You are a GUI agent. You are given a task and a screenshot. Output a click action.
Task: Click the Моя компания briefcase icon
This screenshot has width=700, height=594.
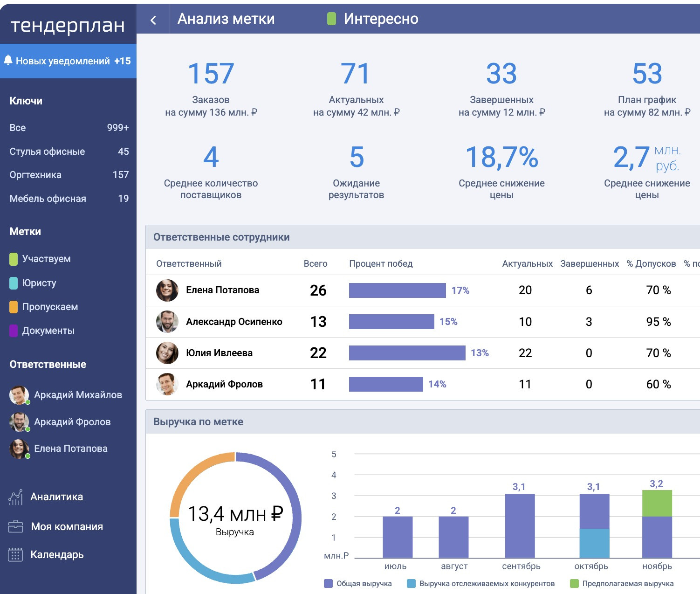pos(15,526)
